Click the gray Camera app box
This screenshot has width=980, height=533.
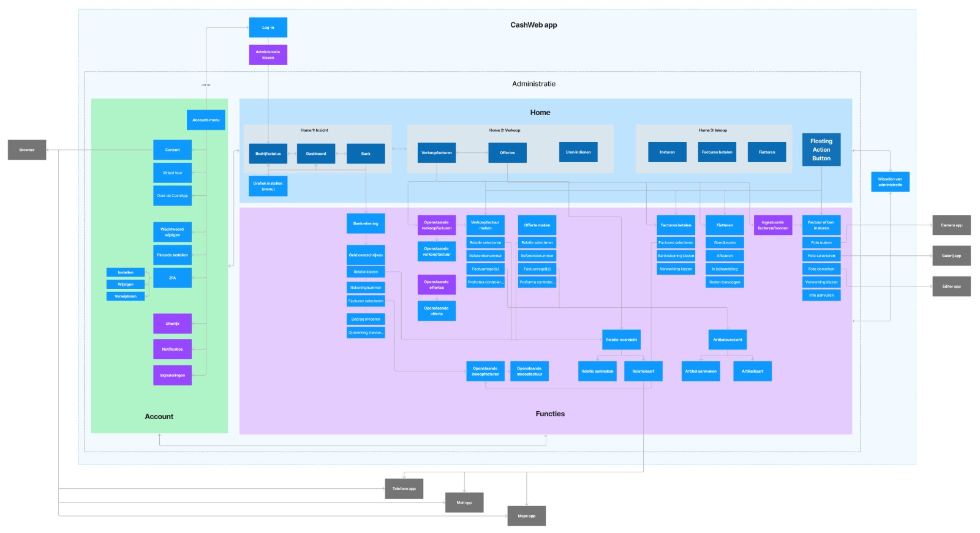point(952,225)
